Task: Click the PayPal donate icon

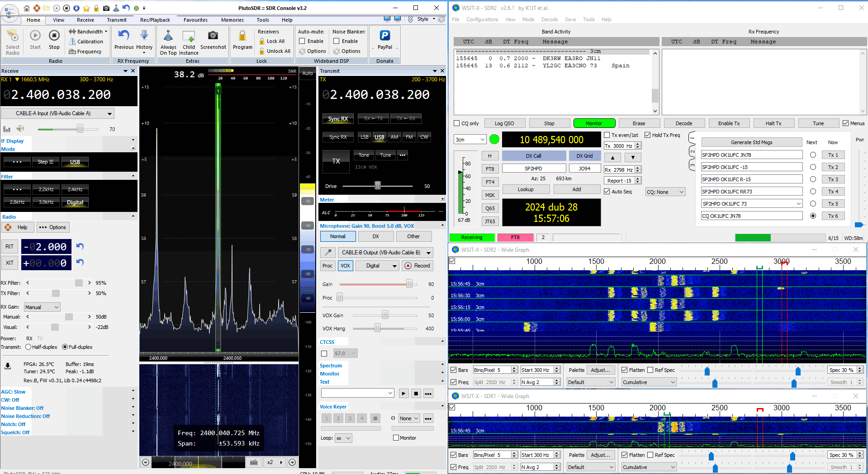Action: [x=385, y=36]
